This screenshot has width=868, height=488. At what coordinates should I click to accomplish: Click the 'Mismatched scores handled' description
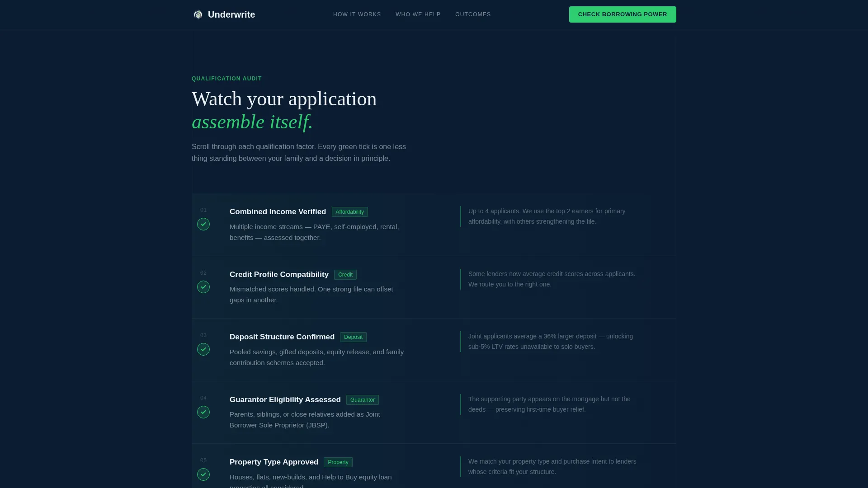click(x=311, y=295)
